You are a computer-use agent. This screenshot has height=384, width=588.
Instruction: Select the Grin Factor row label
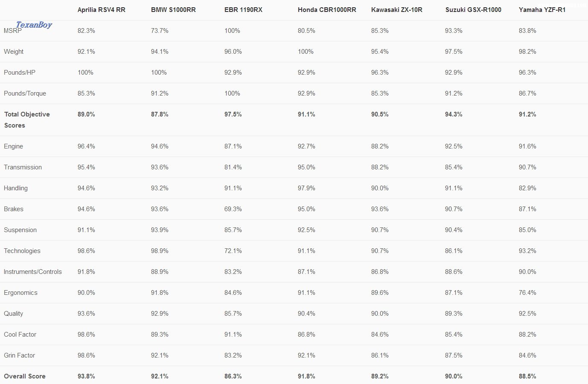pos(19,355)
